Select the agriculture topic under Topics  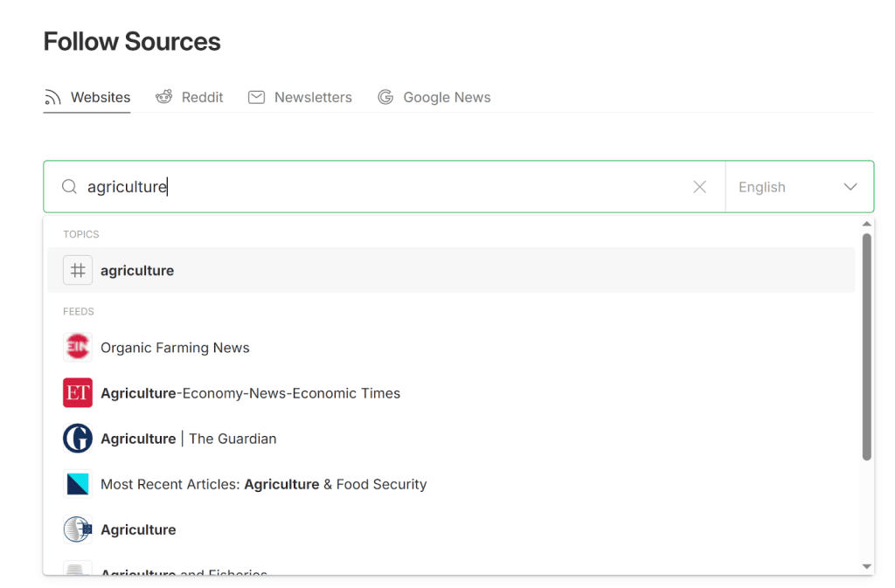pos(137,270)
